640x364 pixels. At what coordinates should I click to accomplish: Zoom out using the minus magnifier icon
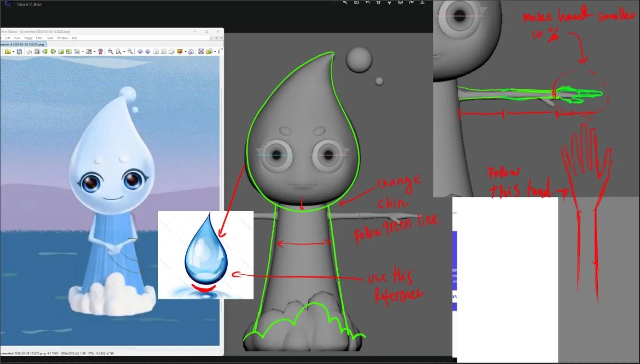130,52
